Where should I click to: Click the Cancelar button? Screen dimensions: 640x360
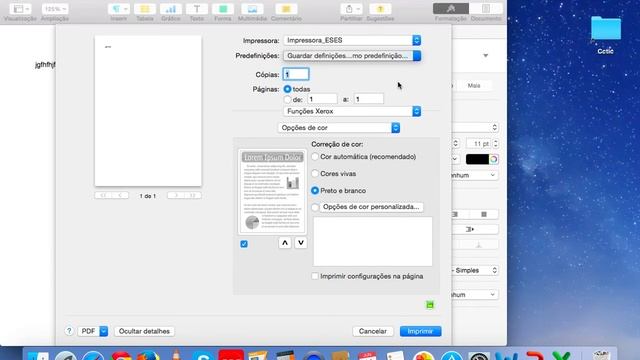point(373,331)
